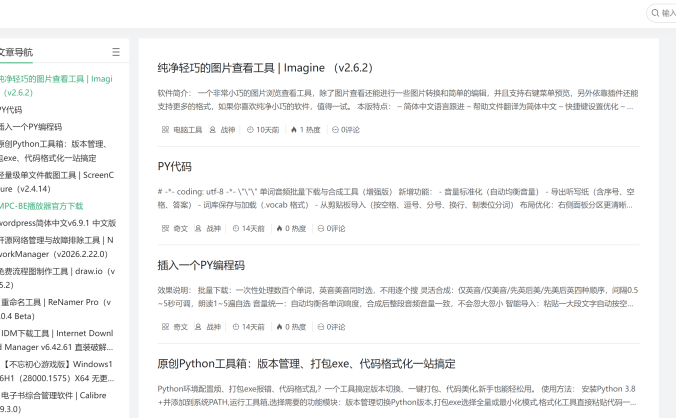Click the flame icon in PY代码 post
676x418 pixels.
(x=279, y=228)
